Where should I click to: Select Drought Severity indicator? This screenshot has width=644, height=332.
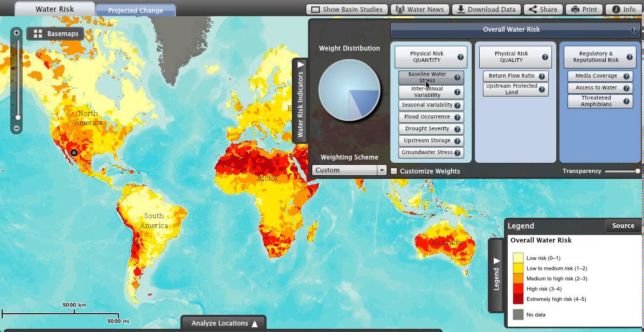click(431, 129)
